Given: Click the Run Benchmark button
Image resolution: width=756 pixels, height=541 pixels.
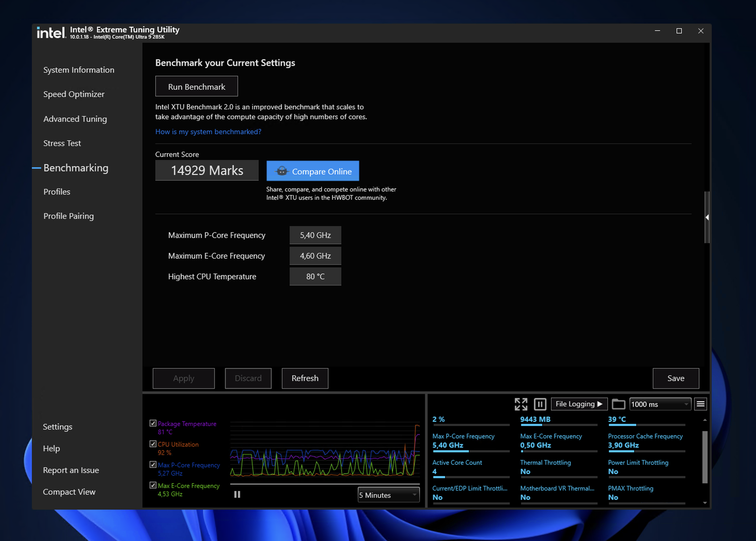Looking at the screenshot, I should [x=197, y=87].
